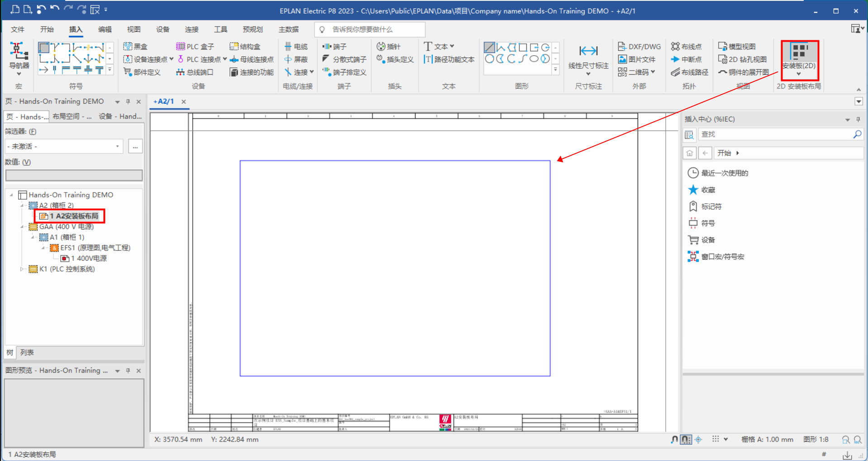Toggle design mode crosshair in status bar
The image size is (868, 461).
[698, 439]
